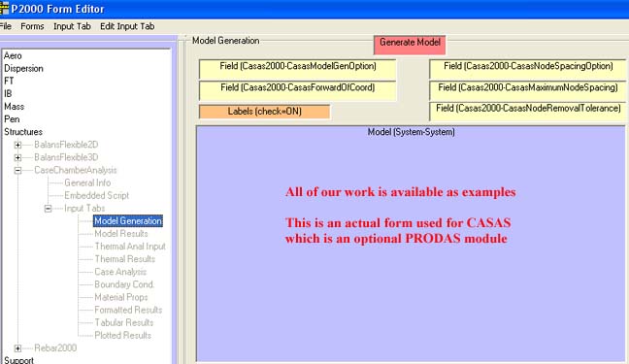Expand the BalansFlexible2D node
Screen dimensions: 629x364
17,145
